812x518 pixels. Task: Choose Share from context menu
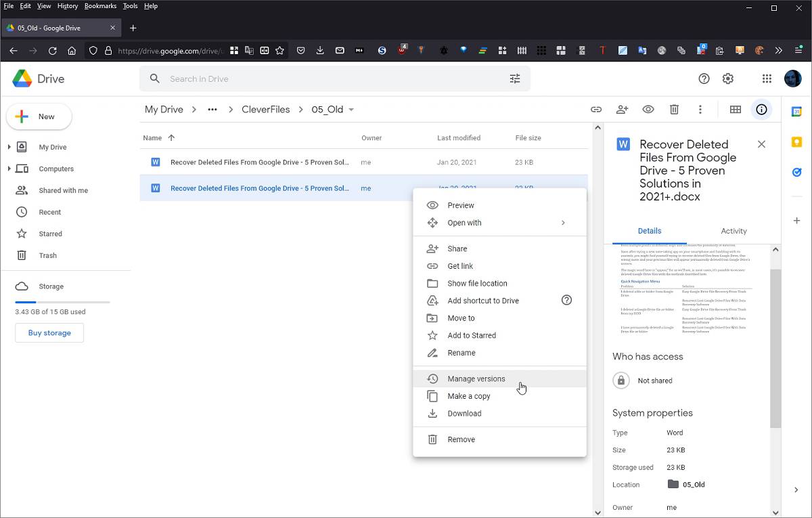(499, 249)
